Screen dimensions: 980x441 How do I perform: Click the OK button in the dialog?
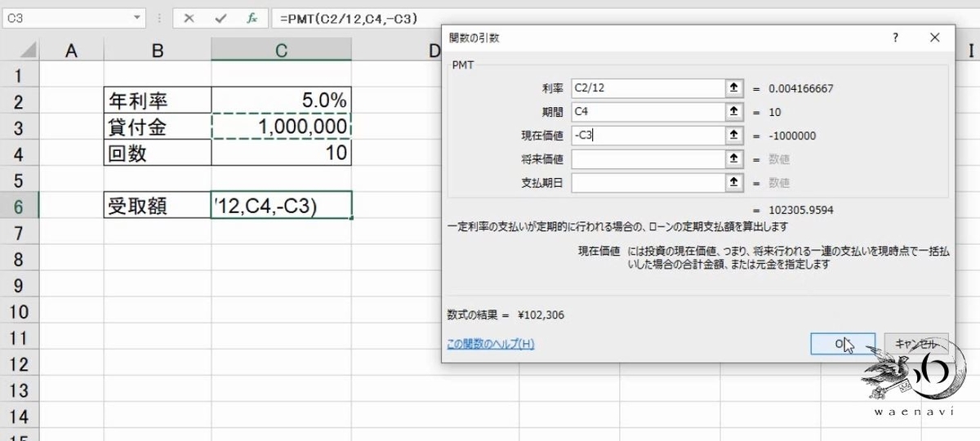pyautogui.click(x=843, y=344)
